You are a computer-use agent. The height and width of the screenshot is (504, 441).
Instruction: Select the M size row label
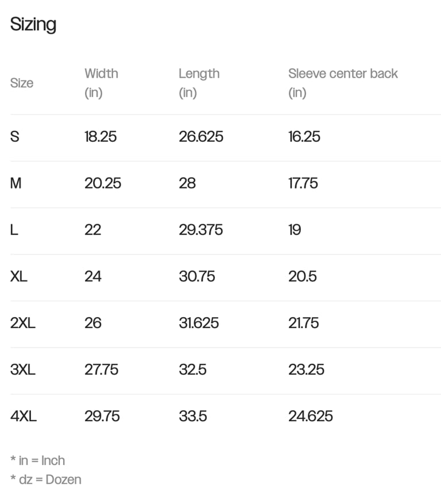click(16, 183)
